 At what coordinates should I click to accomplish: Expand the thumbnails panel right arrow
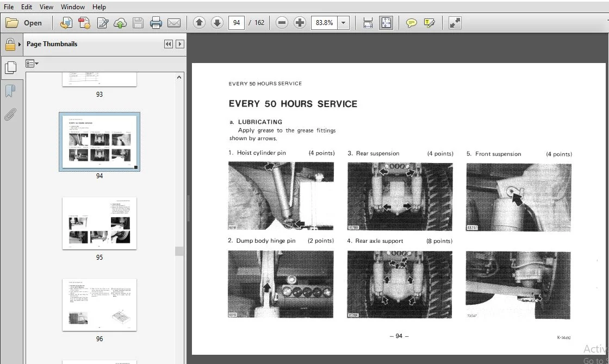coord(180,44)
